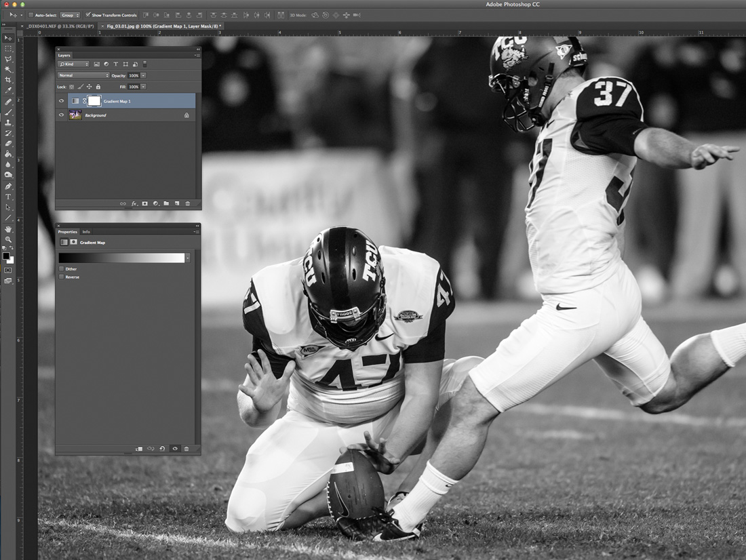746x560 pixels.
Task: Change screen mode from toolbox
Action: click(x=8, y=281)
